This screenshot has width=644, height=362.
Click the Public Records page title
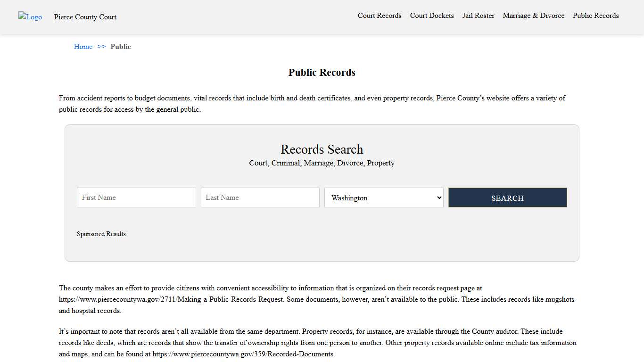click(x=322, y=72)
